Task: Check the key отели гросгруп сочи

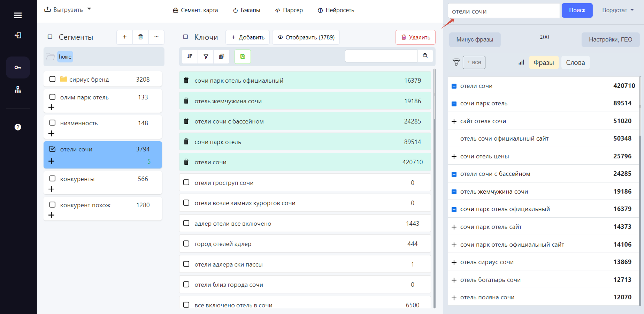Action: (186, 182)
